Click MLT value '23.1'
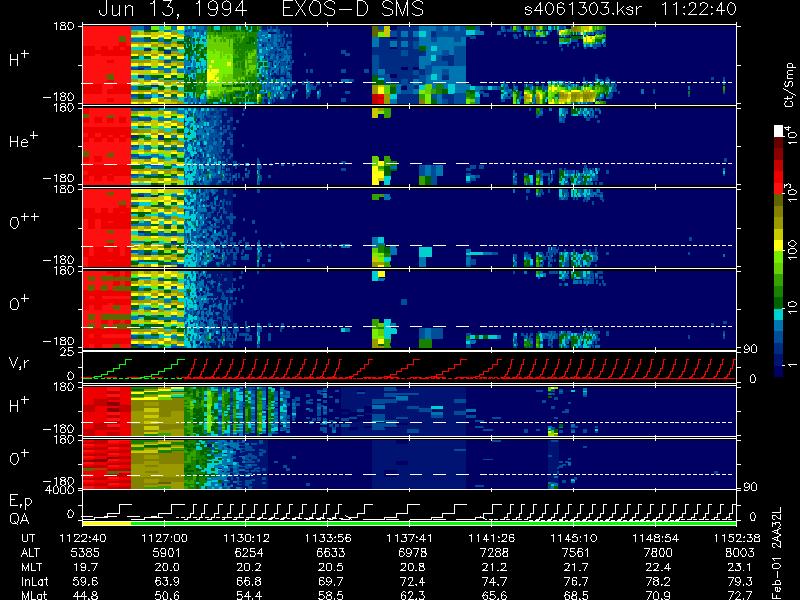This screenshot has width=800, height=600. tap(739, 567)
